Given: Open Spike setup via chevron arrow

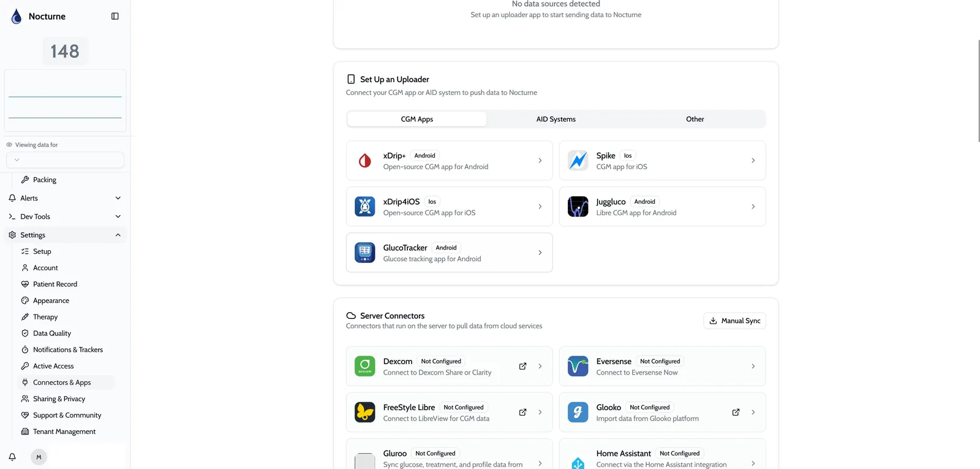Looking at the screenshot, I should click(753, 161).
